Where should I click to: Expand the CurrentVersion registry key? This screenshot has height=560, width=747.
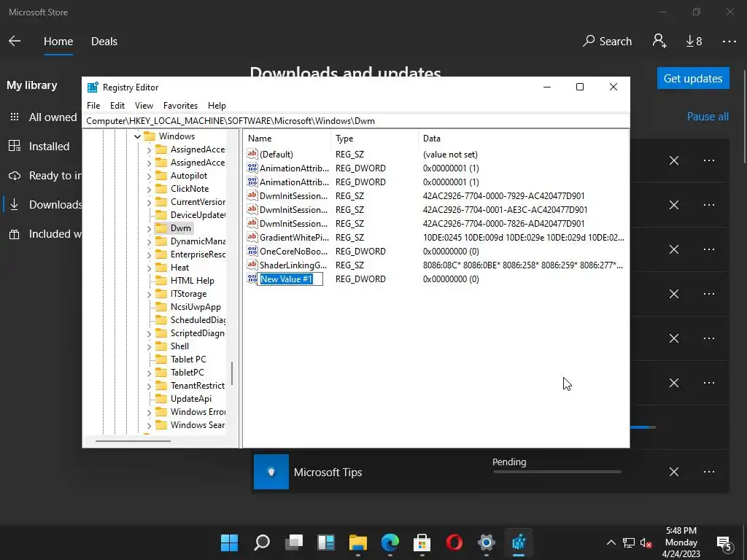(x=149, y=203)
